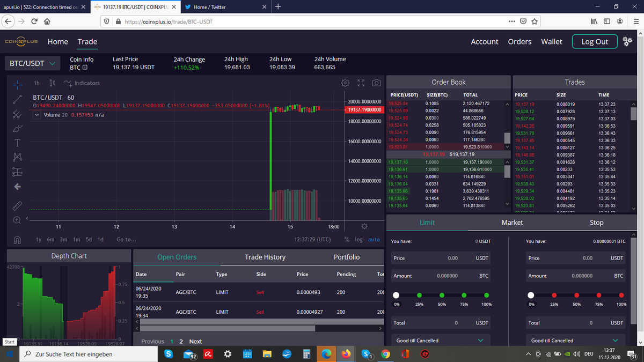Click order book ask list down arrow
Viewport: 644px width, 362px height.
pyautogui.click(x=507, y=146)
